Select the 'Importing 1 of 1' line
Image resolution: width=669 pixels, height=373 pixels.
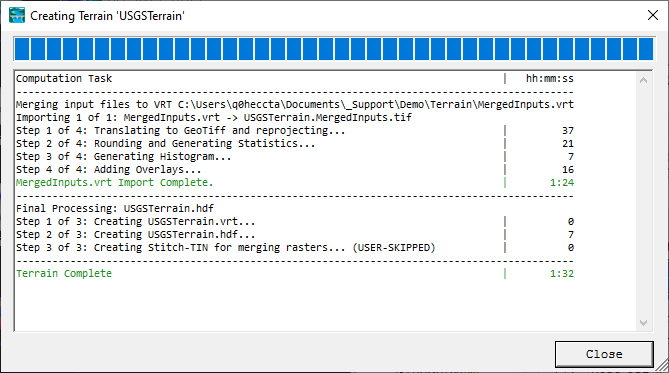[x=214, y=117]
